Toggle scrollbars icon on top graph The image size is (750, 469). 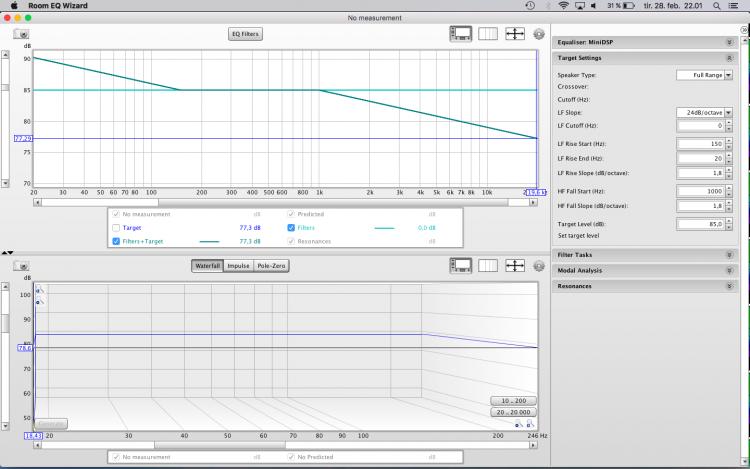(x=461, y=33)
